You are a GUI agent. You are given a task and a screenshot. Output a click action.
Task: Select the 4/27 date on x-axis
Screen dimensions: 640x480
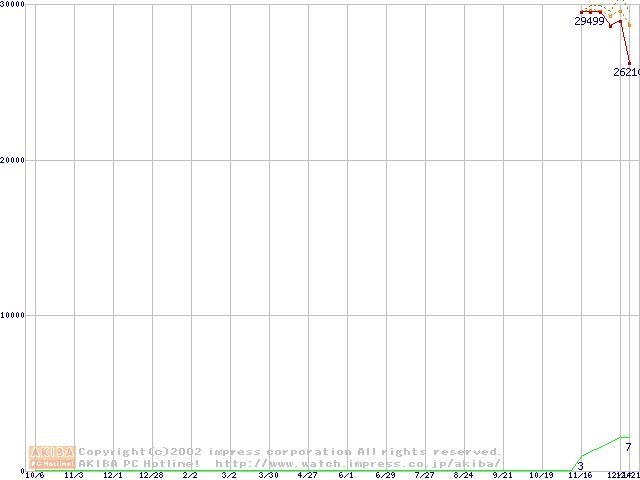tap(307, 476)
